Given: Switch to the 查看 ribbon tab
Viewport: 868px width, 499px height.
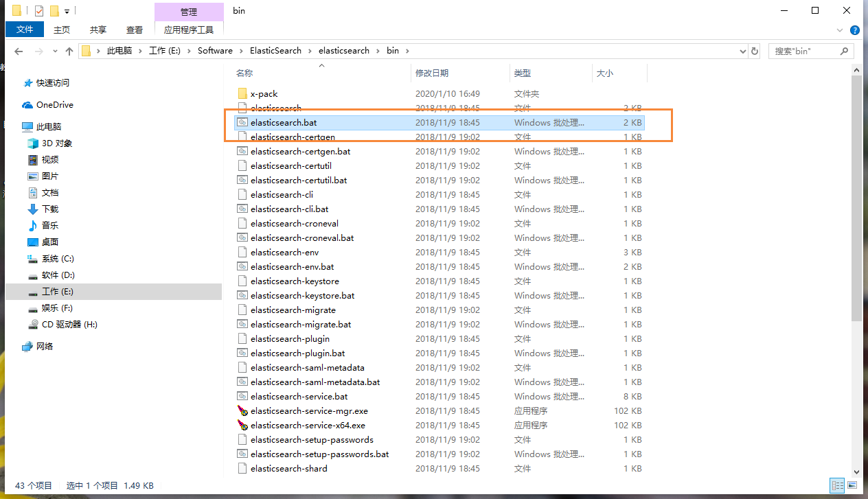Looking at the screenshot, I should point(135,30).
